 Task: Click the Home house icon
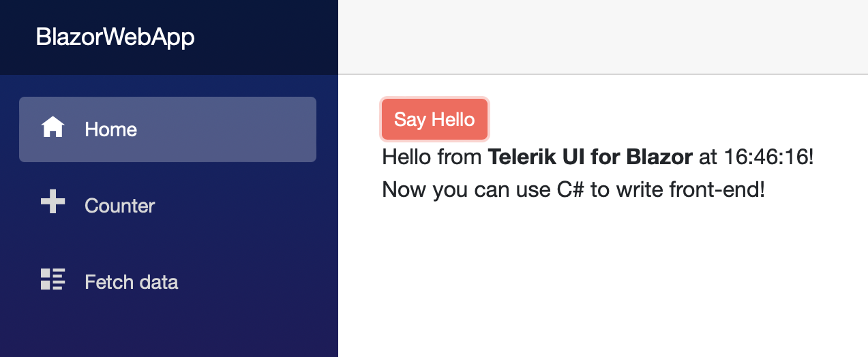[x=53, y=127]
